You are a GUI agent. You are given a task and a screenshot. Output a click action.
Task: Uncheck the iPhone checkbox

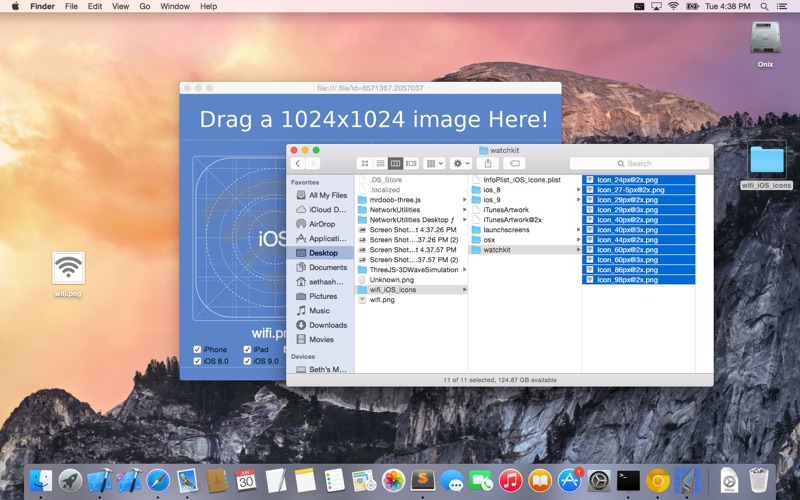(197, 349)
